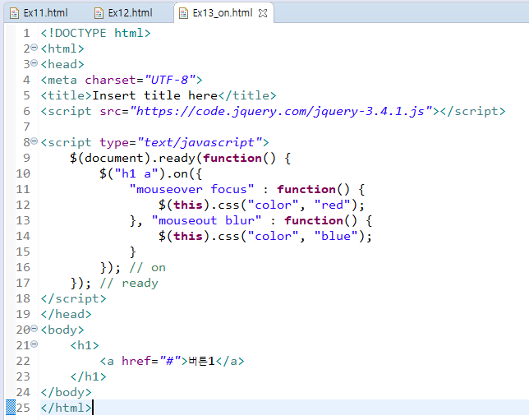The height and width of the screenshot is (420, 529).
Task: Click the closing </body> tag
Action: pyautogui.click(x=66, y=392)
